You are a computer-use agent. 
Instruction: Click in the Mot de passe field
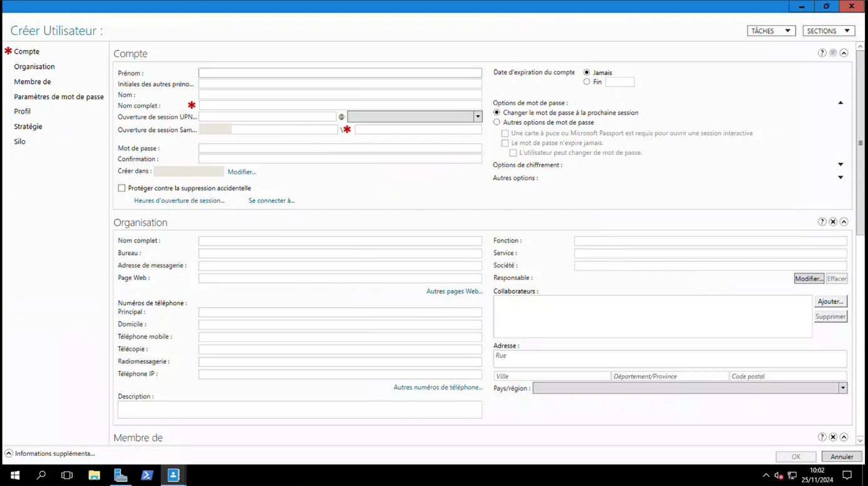(x=340, y=148)
